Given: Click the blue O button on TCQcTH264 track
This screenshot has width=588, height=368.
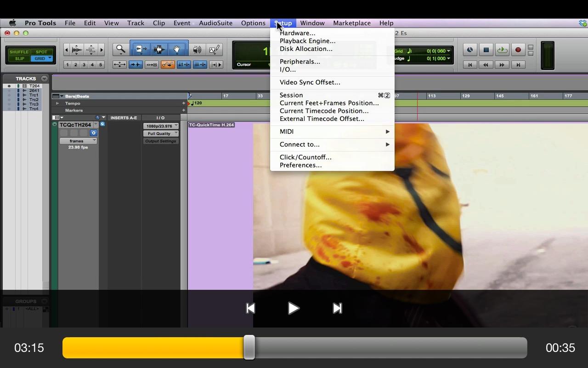Looking at the screenshot, I should click(x=93, y=133).
